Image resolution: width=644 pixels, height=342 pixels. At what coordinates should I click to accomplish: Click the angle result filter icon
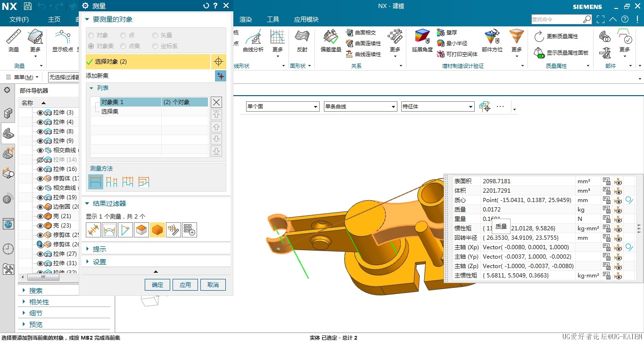[125, 230]
